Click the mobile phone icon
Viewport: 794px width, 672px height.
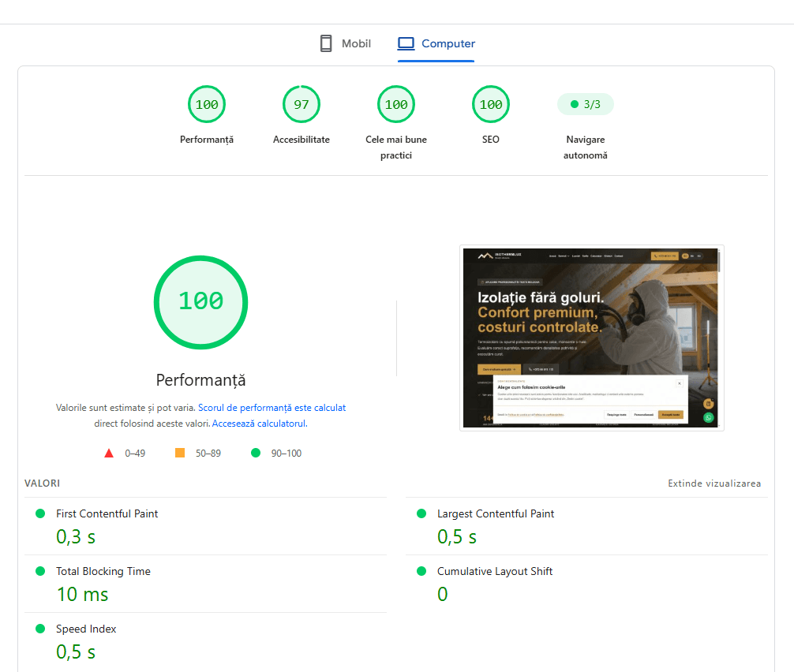(326, 43)
